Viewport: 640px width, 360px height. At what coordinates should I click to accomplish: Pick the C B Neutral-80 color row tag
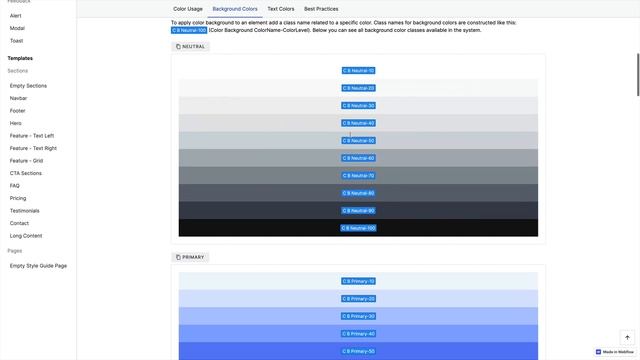tap(358, 193)
